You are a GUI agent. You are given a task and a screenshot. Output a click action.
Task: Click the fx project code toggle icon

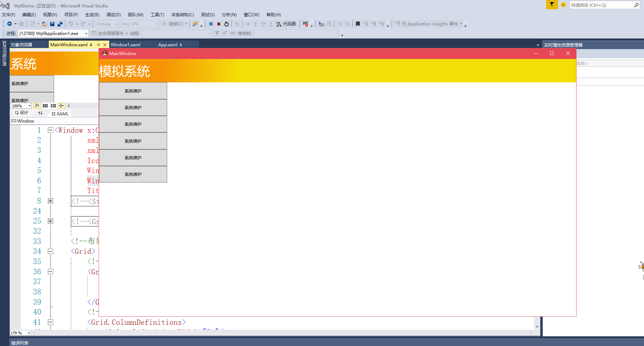pos(37,106)
